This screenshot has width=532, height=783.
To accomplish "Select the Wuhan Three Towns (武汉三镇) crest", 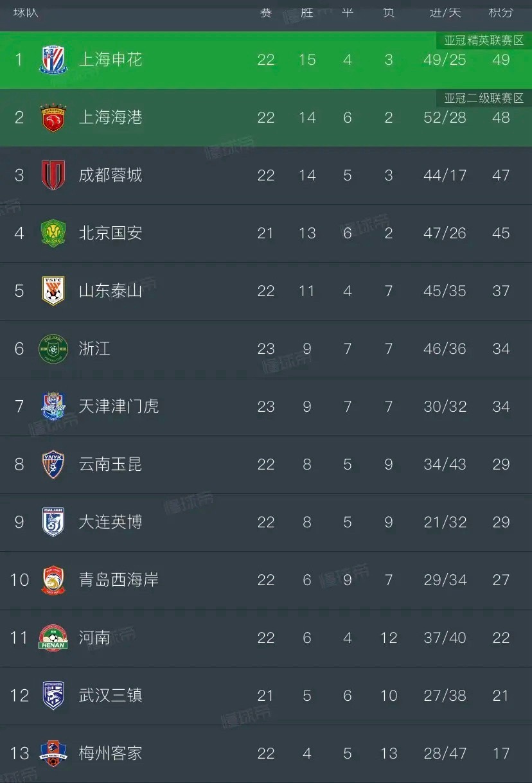I will tap(53, 696).
